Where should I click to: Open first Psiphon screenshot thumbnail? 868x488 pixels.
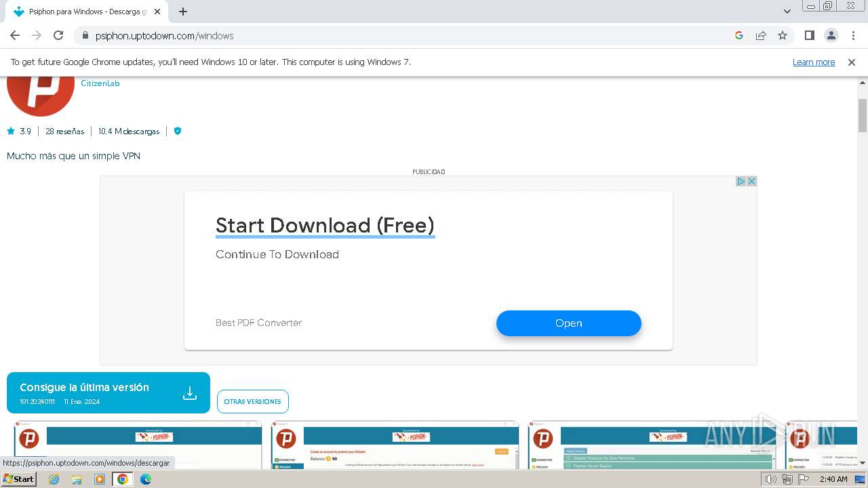pyautogui.click(x=138, y=445)
